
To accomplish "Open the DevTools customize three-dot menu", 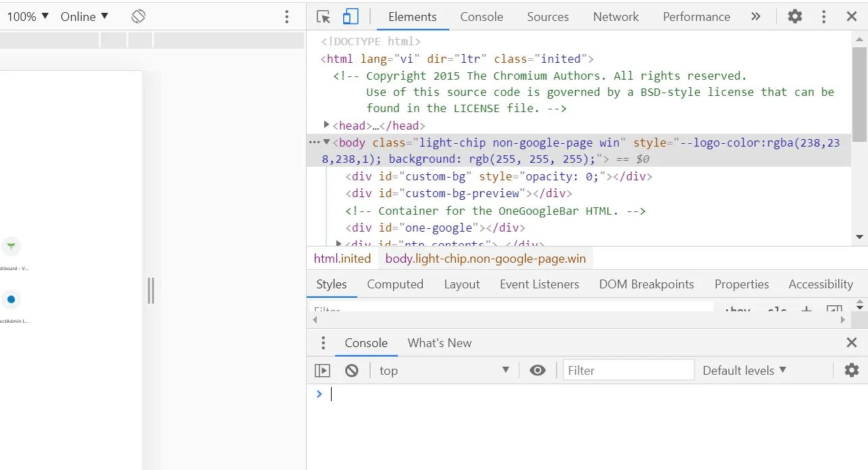I will point(823,17).
